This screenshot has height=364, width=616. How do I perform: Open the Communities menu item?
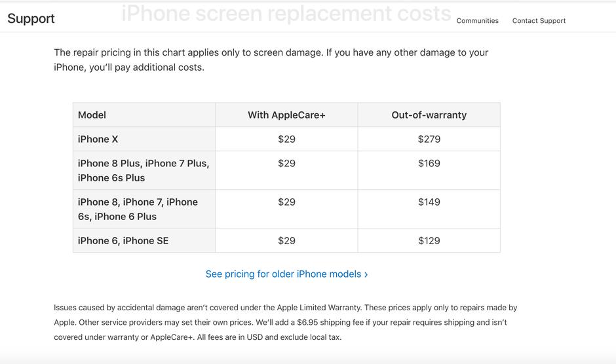(477, 21)
